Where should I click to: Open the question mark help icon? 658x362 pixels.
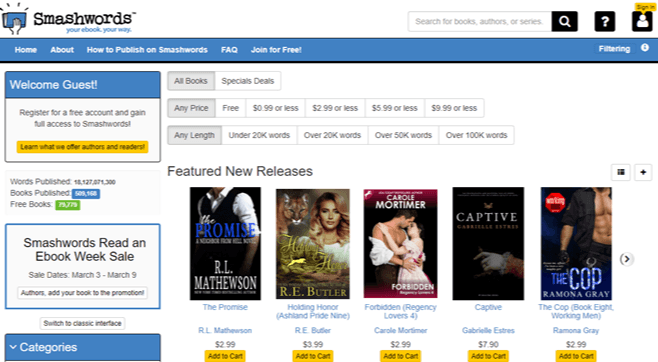pos(605,21)
